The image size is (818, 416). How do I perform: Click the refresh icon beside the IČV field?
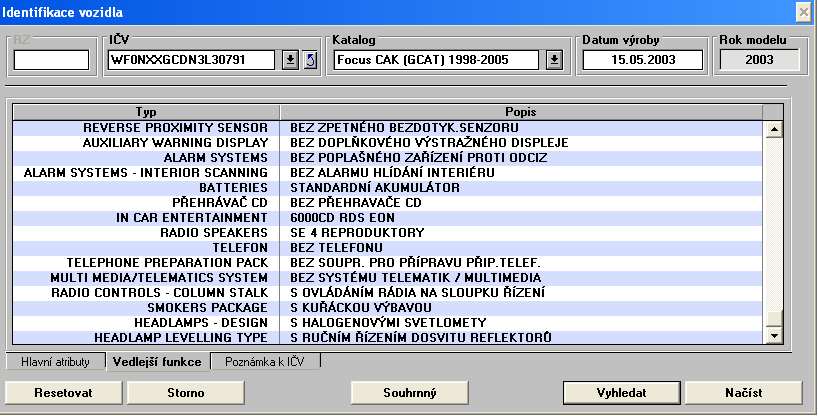[310, 60]
